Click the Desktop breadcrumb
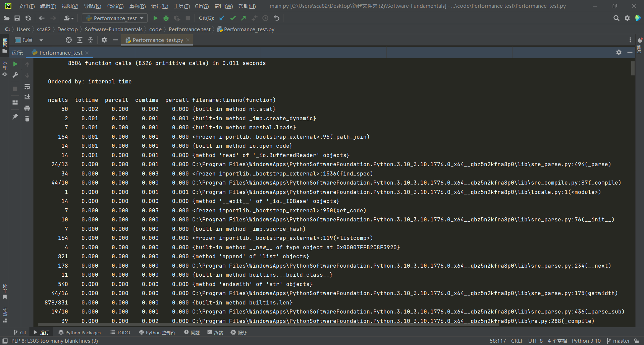Screen dimensions: 644x345 pos(67,29)
